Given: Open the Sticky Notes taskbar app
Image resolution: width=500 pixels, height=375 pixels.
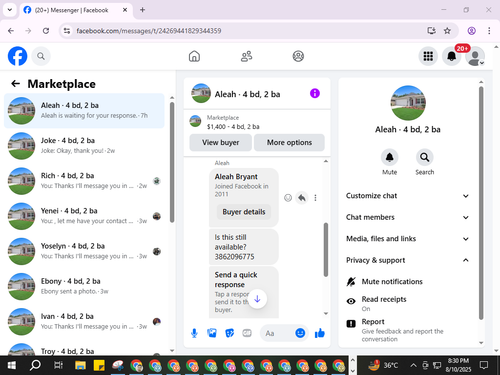Looking at the screenshot, I should pos(99,365).
